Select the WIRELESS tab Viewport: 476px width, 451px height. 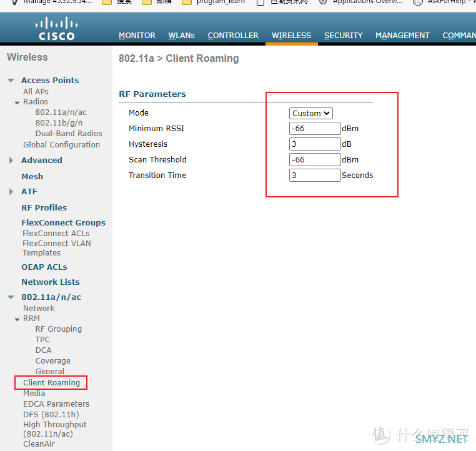pos(292,36)
